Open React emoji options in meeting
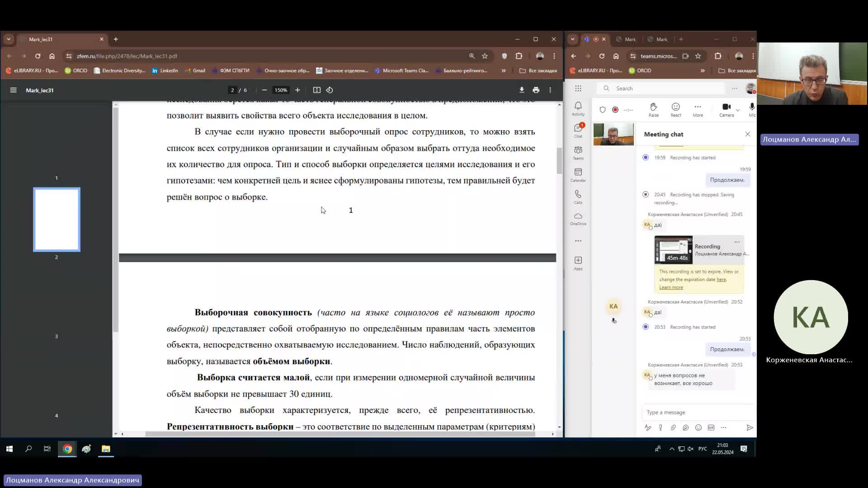The height and width of the screenshot is (488, 868). [676, 109]
